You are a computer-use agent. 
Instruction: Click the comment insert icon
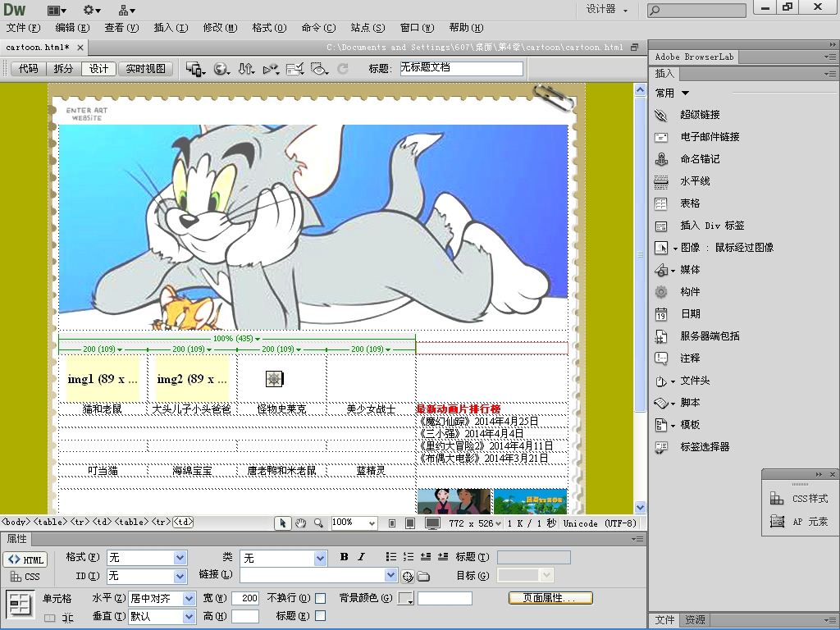[x=661, y=358]
